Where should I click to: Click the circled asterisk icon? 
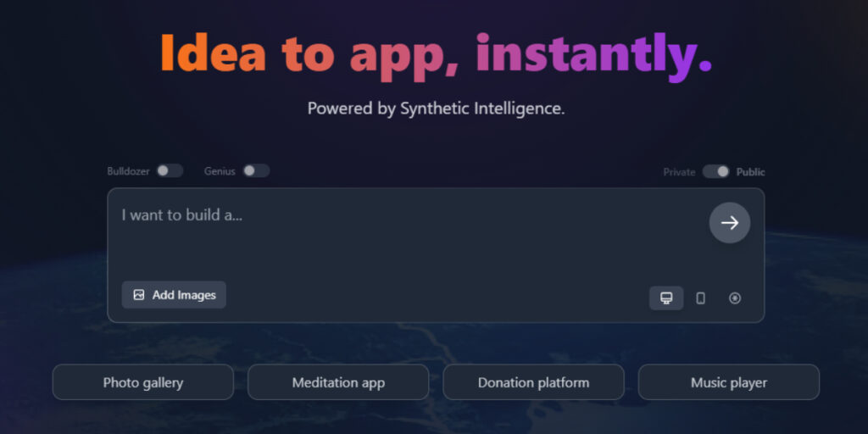coord(735,298)
